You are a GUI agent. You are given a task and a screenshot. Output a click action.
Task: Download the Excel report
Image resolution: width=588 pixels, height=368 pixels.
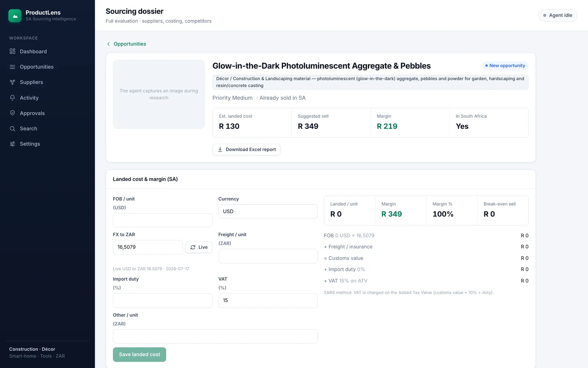point(246,149)
